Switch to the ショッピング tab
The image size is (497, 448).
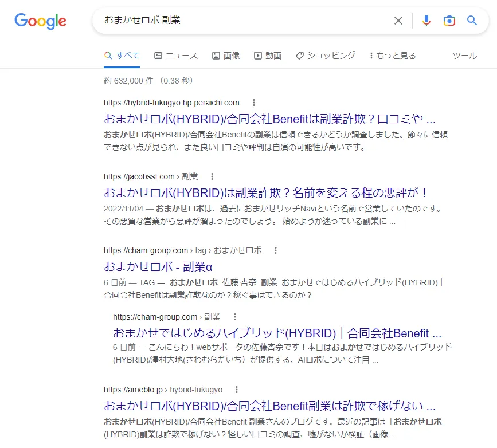pyautogui.click(x=326, y=56)
